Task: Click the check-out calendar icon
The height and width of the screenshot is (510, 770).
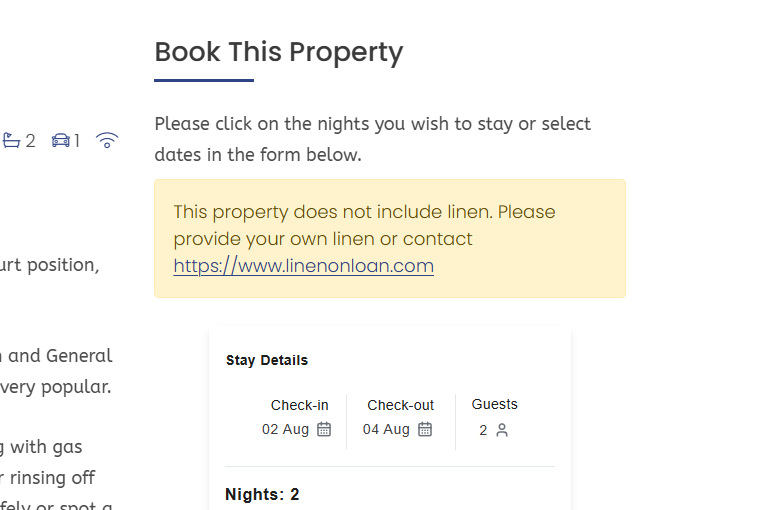Action: click(x=425, y=429)
